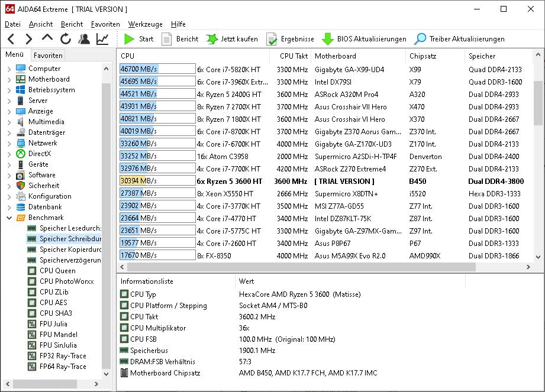Go back with the left arrow icon
Screen dimensions: 545x392
click(11, 39)
